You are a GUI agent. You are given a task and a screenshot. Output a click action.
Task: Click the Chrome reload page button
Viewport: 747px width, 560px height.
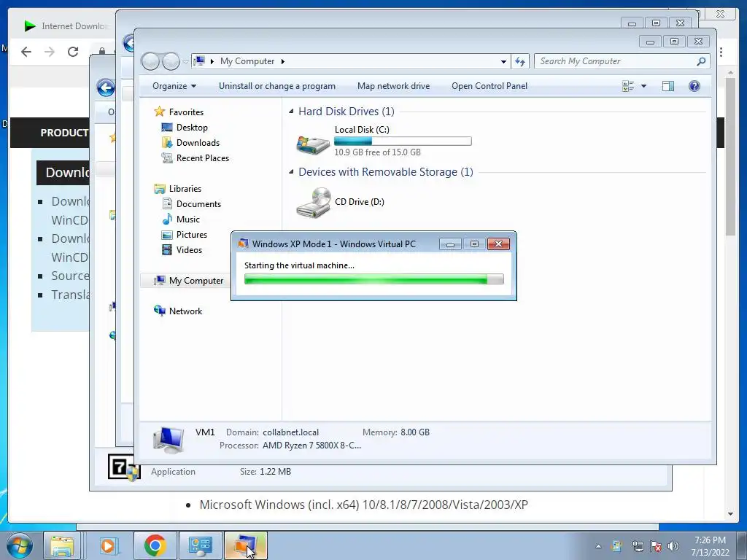73,52
